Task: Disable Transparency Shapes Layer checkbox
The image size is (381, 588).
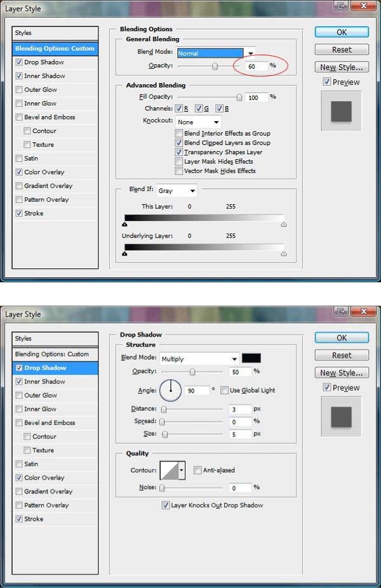Action: point(178,152)
